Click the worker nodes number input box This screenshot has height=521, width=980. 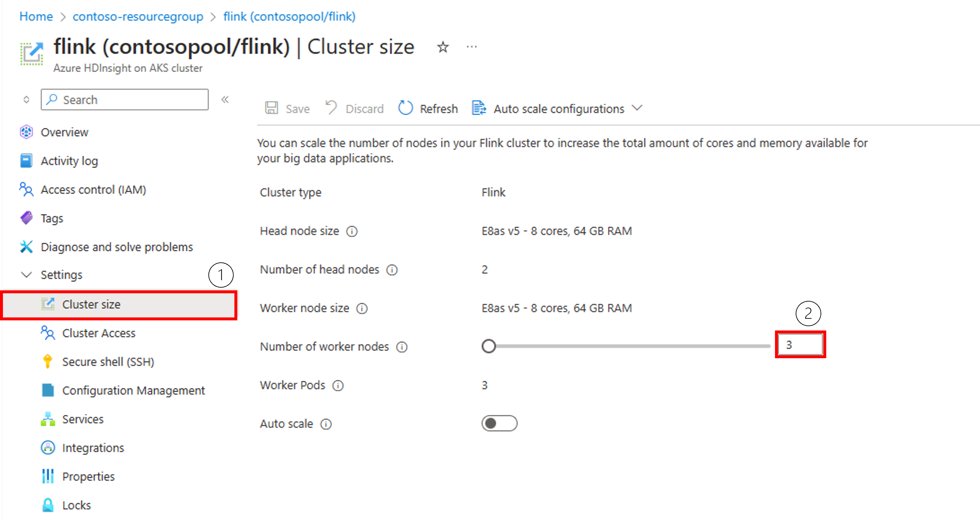coord(800,345)
